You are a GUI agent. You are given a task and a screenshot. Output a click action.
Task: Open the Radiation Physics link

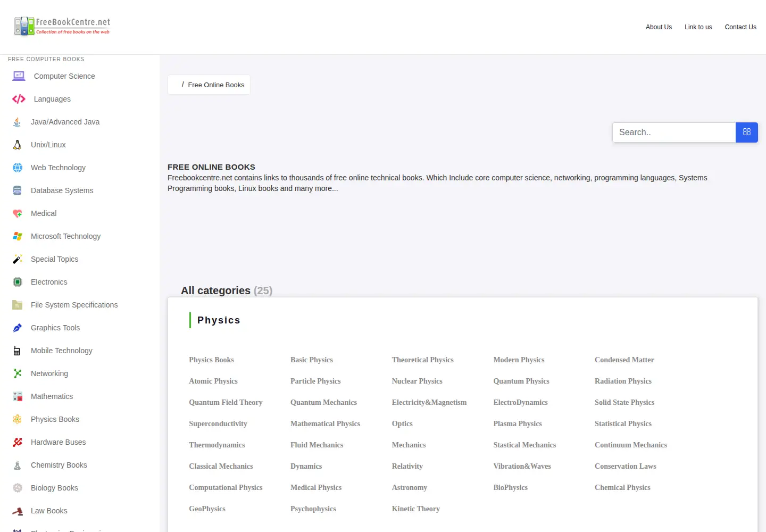click(x=623, y=381)
